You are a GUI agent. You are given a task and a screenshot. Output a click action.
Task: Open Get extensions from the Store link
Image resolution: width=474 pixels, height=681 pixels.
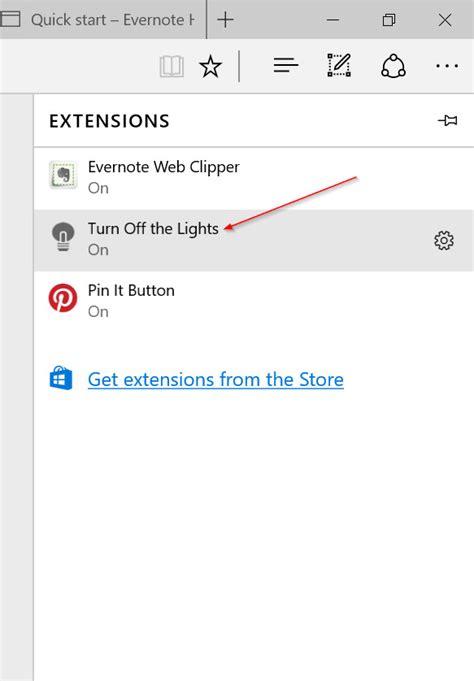click(x=215, y=380)
